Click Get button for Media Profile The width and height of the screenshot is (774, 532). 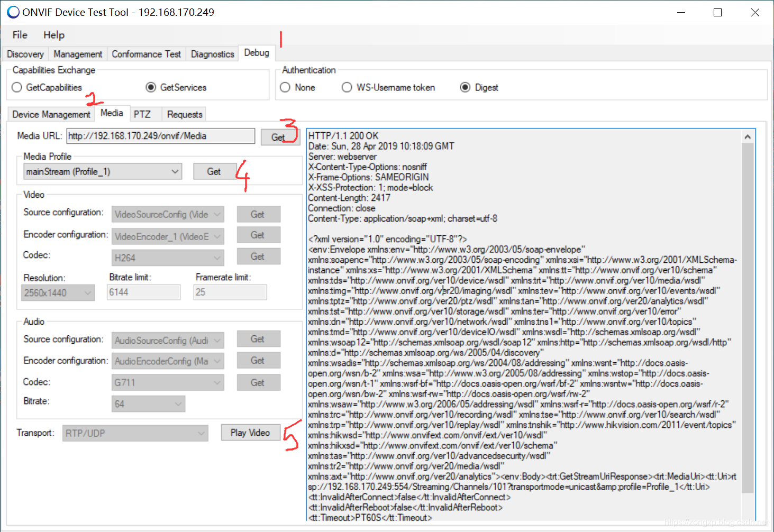pyautogui.click(x=214, y=171)
